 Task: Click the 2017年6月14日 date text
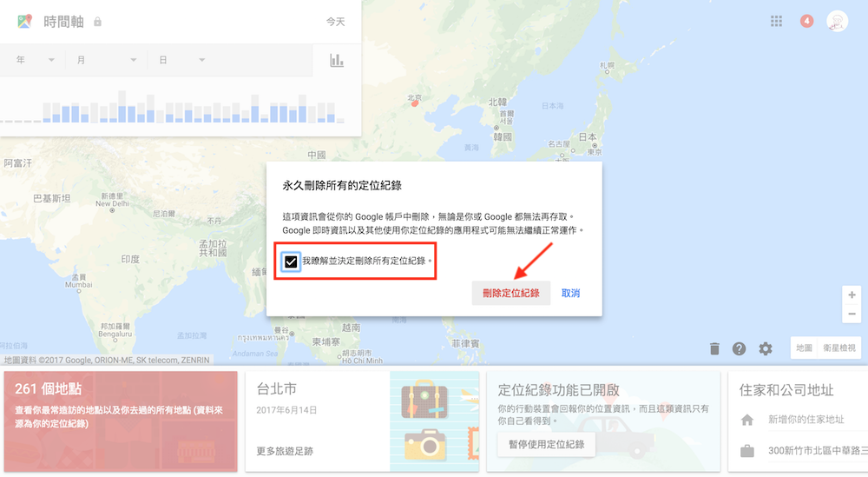286,410
